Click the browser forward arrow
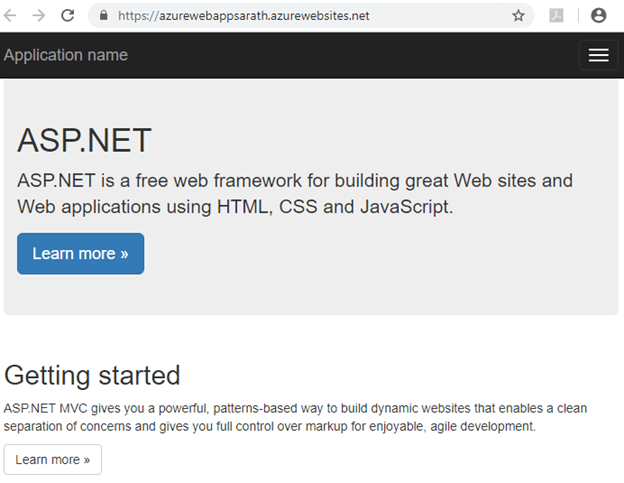 (39, 16)
